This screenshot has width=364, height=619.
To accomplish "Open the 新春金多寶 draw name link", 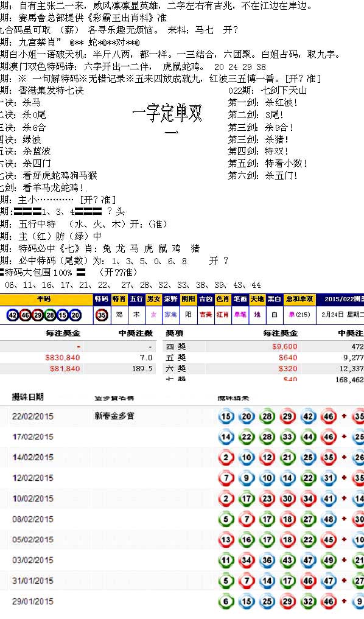I will pos(114,416).
